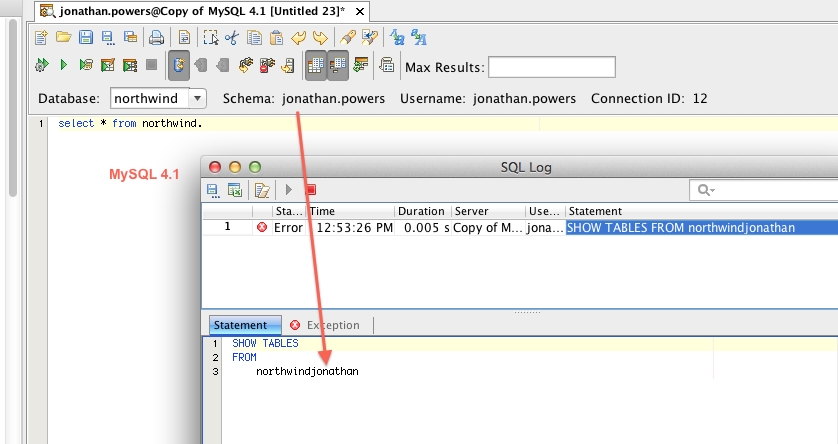This screenshot has height=444, width=838.
Task: Click the Use... column header
Action: coord(545,211)
